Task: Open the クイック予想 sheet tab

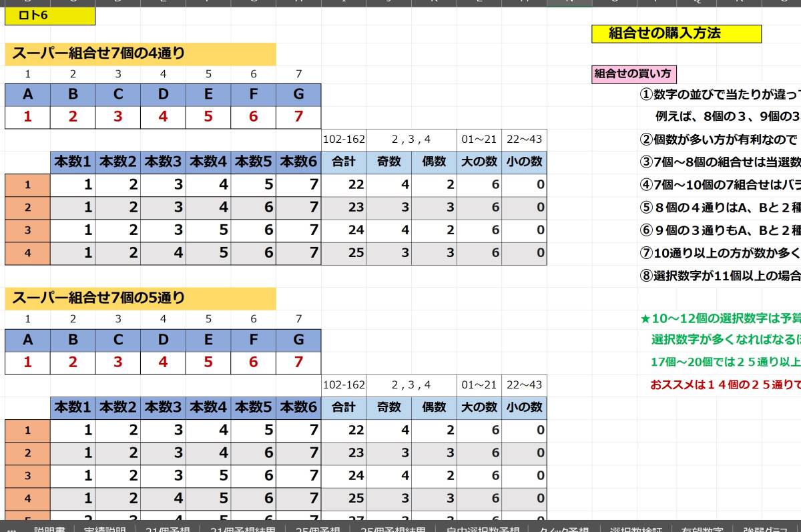Action: click(564, 528)
